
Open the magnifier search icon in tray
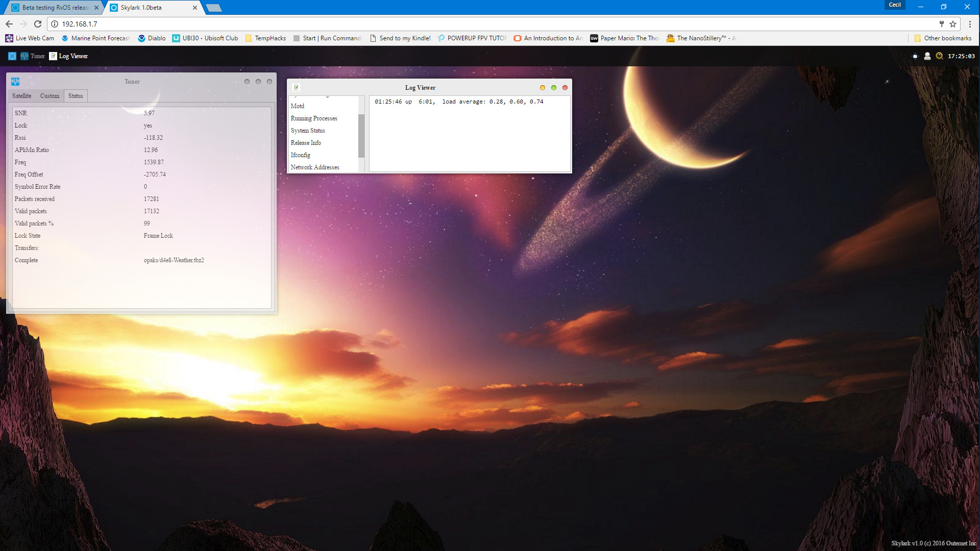pos(939,56)
